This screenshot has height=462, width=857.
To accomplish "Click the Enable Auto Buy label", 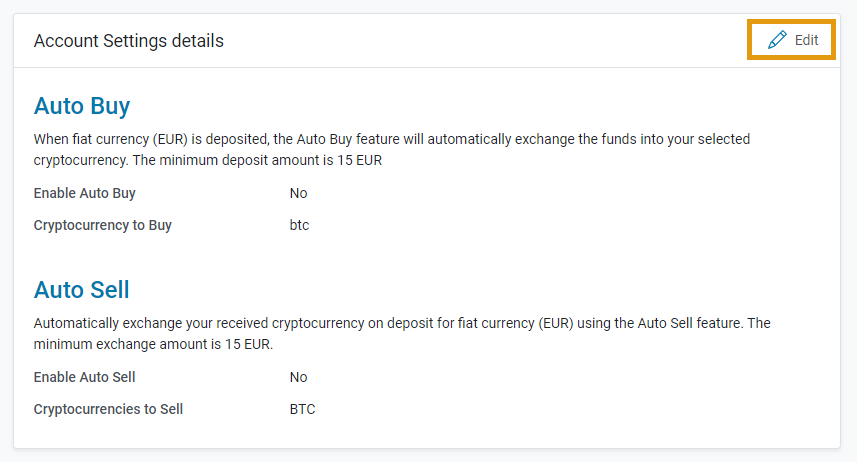I will point(85,193).
